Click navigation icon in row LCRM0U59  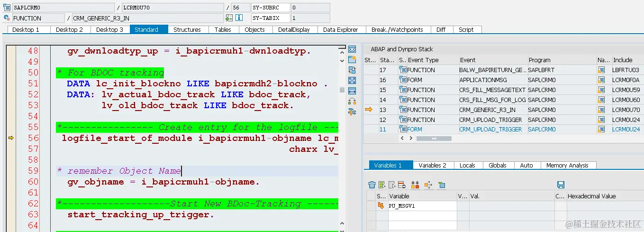point(601,90)
